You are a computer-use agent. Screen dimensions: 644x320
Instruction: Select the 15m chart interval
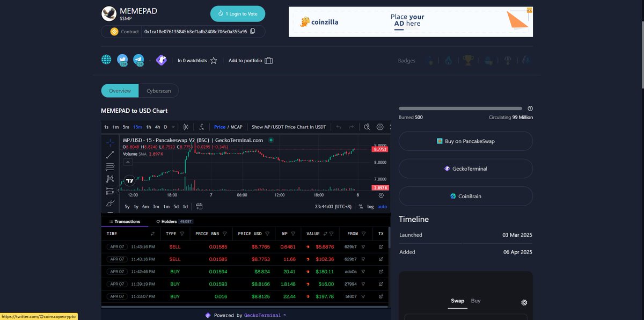(137, 127)
